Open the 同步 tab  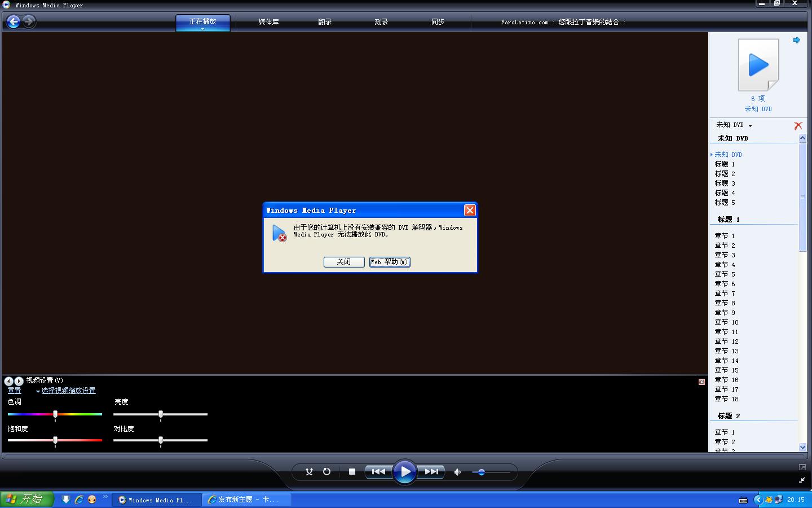438,22
